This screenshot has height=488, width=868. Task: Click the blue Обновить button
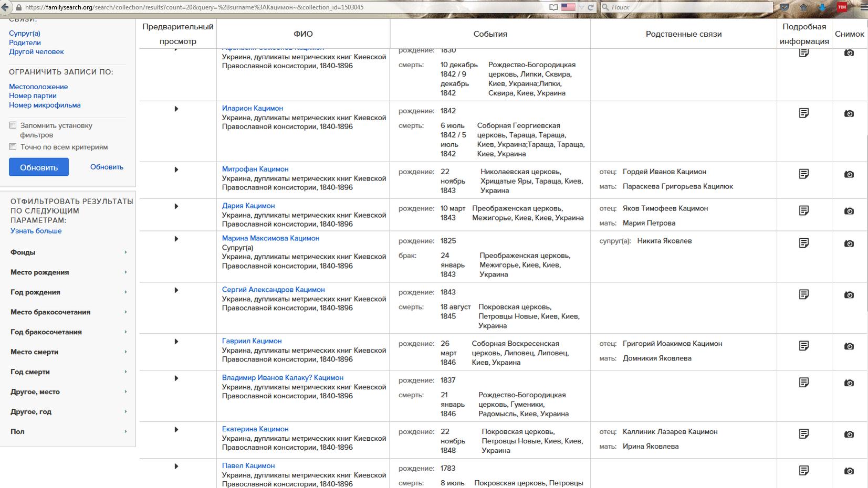(x=39, y=167)
